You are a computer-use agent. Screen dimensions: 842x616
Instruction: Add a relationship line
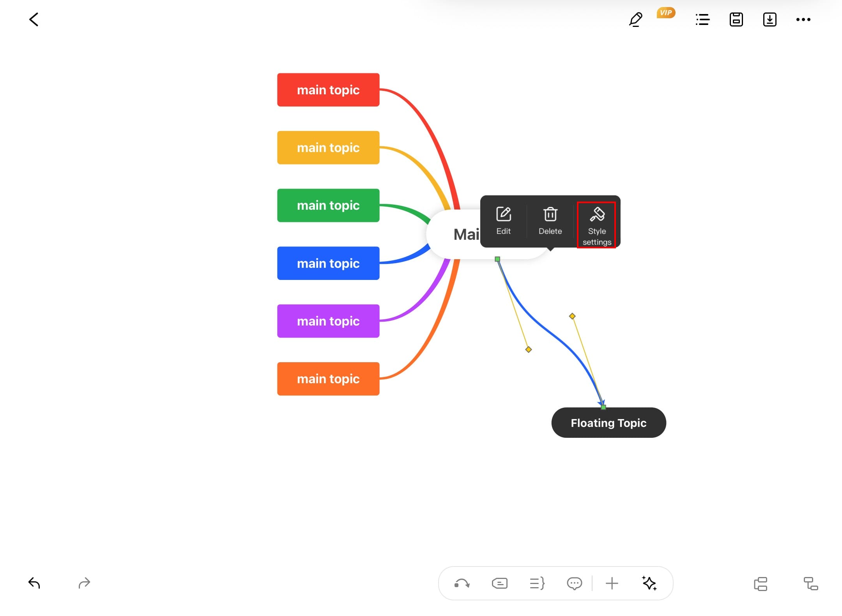click(x=462, y=583)
